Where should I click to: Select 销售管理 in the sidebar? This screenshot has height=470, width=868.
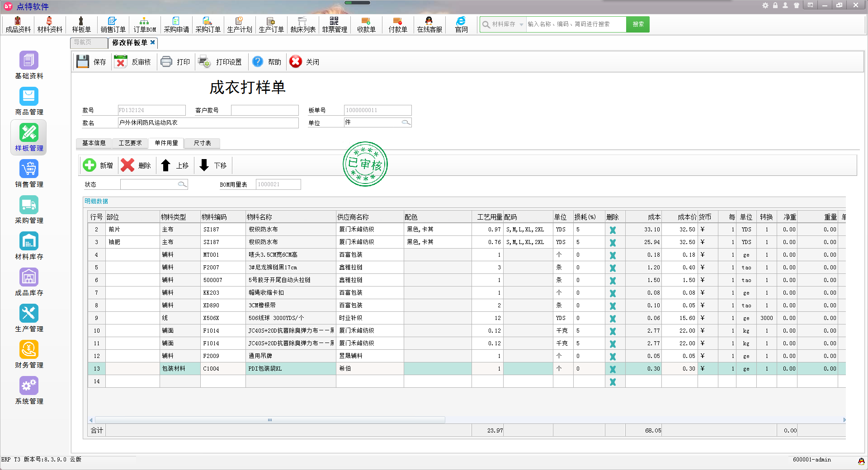point(29,174)
